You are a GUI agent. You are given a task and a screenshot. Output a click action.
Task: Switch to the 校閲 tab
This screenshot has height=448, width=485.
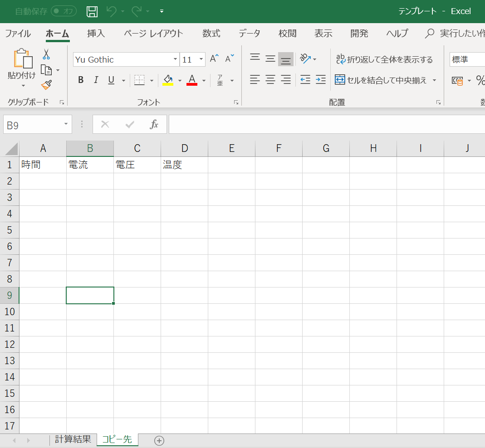tap(287, 33)
